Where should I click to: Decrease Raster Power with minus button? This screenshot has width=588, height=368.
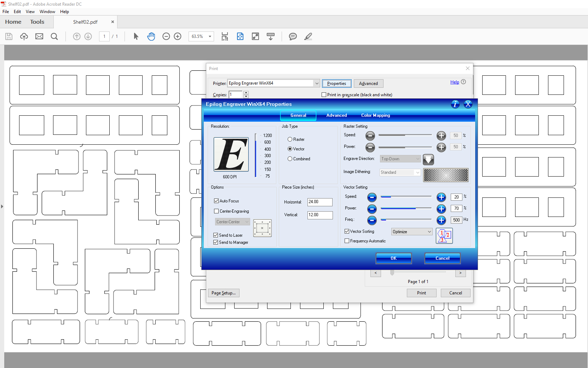tap(370, 147)
